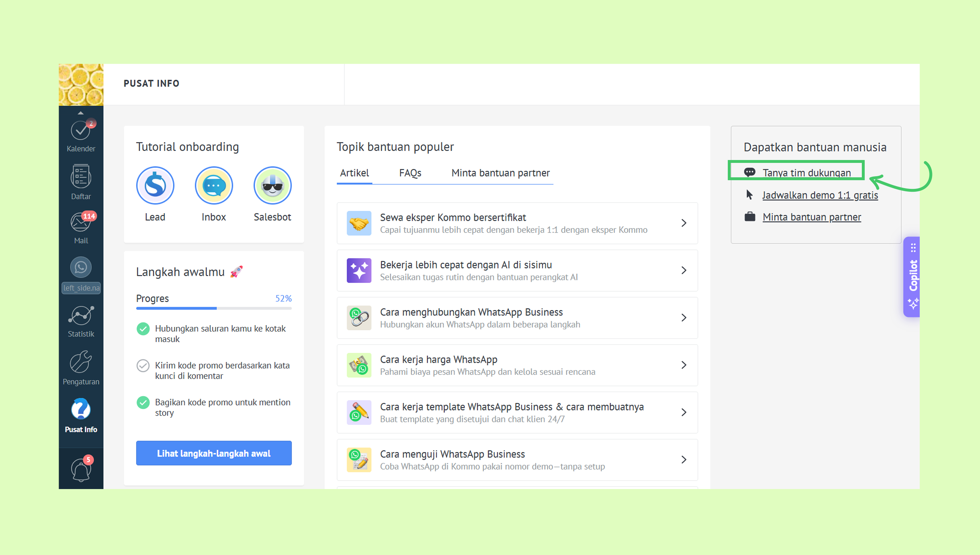Expand "Sewa eksper Kommo bersertifikat" chevron
This screenshot has width=980, height=555.
click(683, 223)
